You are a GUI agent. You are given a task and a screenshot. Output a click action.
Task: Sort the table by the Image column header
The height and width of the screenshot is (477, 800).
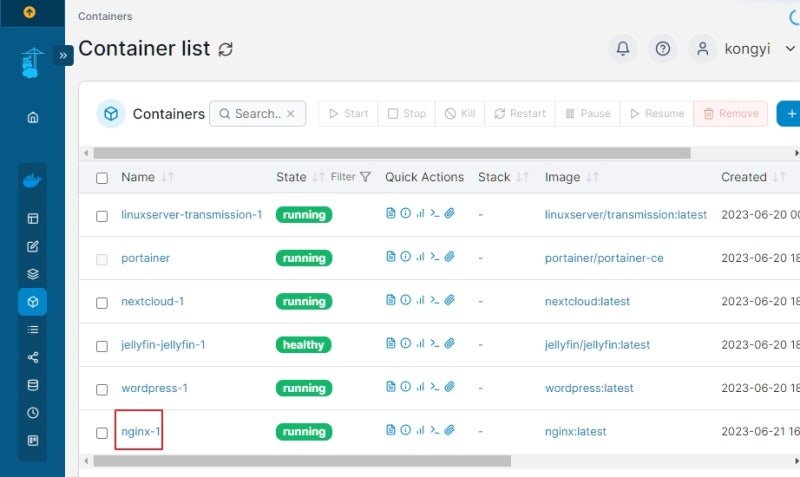tap(562, 177)
